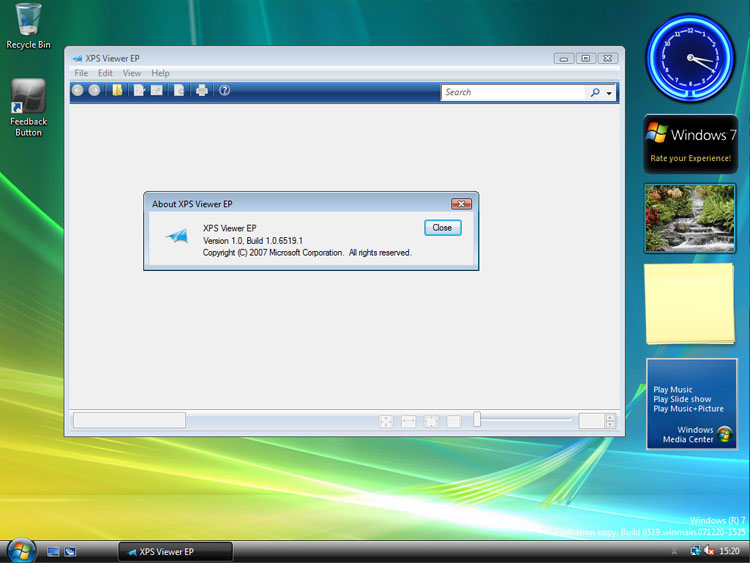Click the 15:20 taskbar clock

coord(729,551)
